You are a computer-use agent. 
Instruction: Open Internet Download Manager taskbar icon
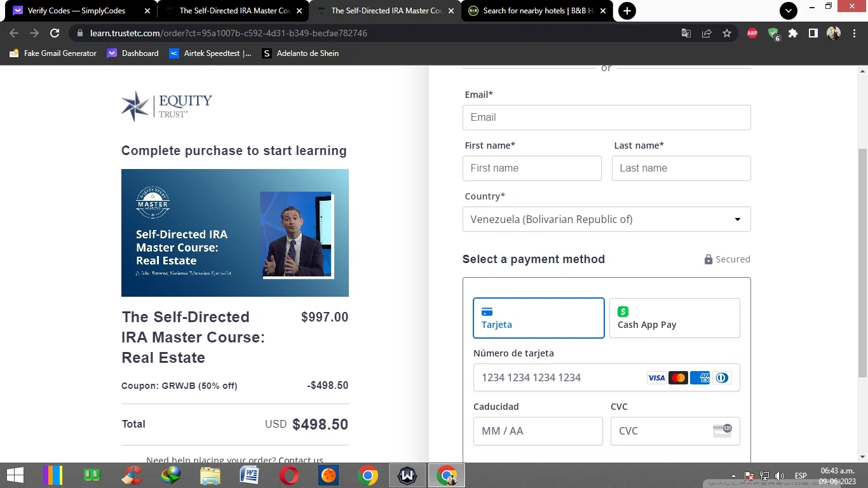tap(171, 475)
